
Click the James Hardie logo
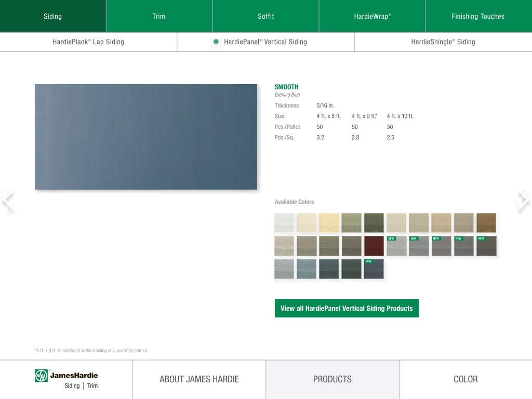coord(66,380)
